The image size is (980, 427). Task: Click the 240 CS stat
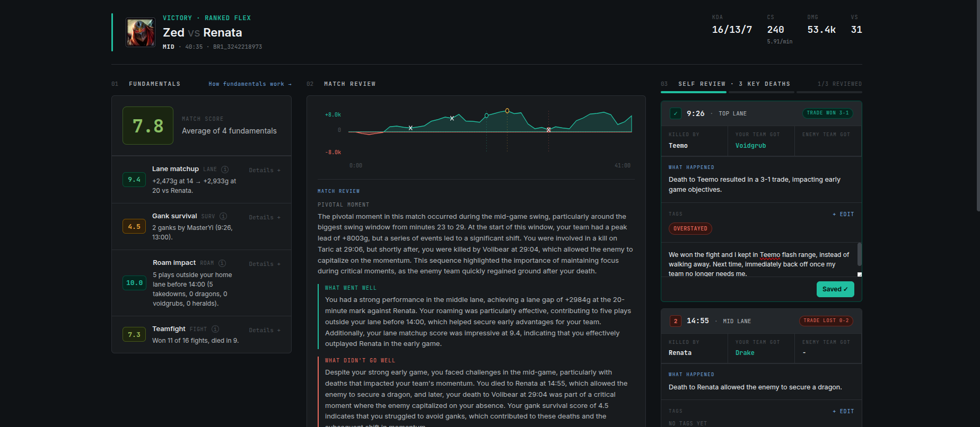(775, 30)
